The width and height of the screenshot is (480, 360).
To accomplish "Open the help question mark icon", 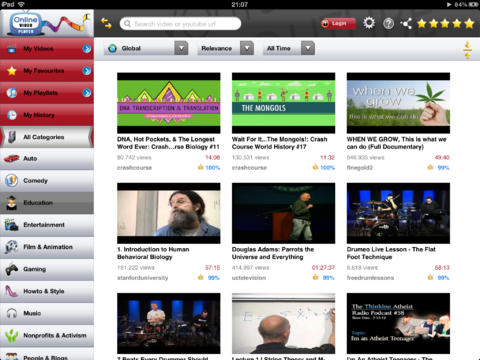I will (x=388, y=23).
